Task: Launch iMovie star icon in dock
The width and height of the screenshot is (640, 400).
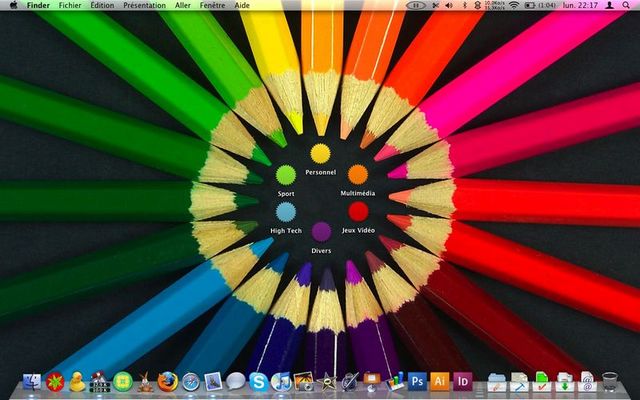Action: click(x=327, y=382)
